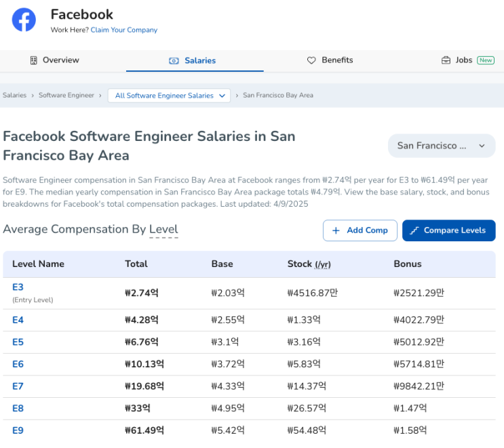Click E6 total ₩10.13억
Screen dimensions: 504x448
(144, 365)
